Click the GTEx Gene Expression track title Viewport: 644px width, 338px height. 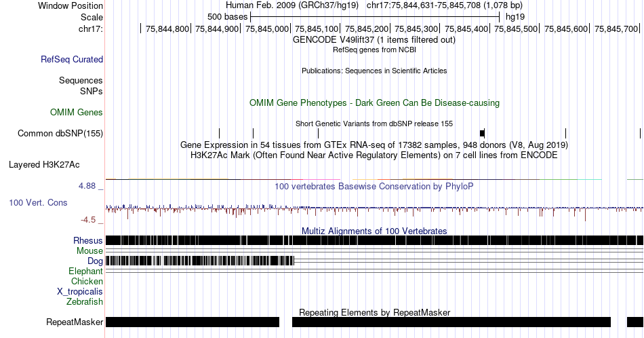[x=374, y=145]
